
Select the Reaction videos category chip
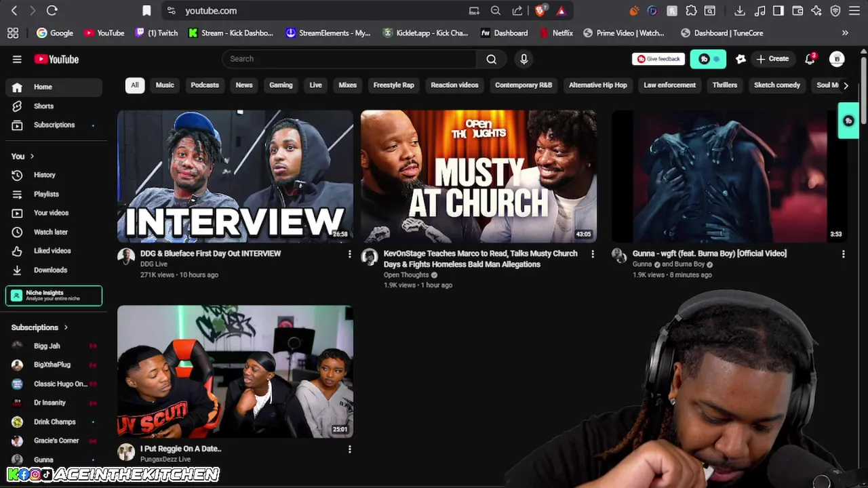pos(454,85)
